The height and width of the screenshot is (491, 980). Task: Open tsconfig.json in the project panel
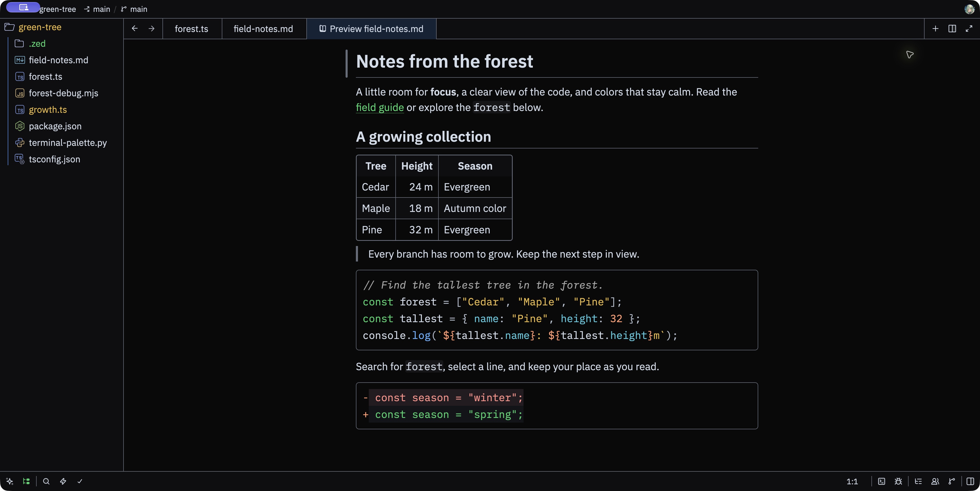(54, 159)
